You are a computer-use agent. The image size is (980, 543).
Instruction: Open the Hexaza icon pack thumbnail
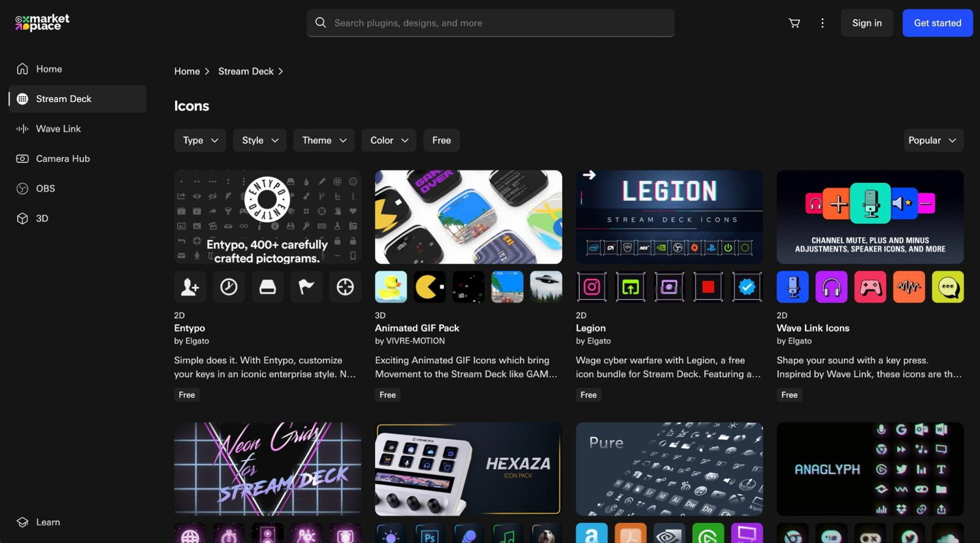pos(468,469)
